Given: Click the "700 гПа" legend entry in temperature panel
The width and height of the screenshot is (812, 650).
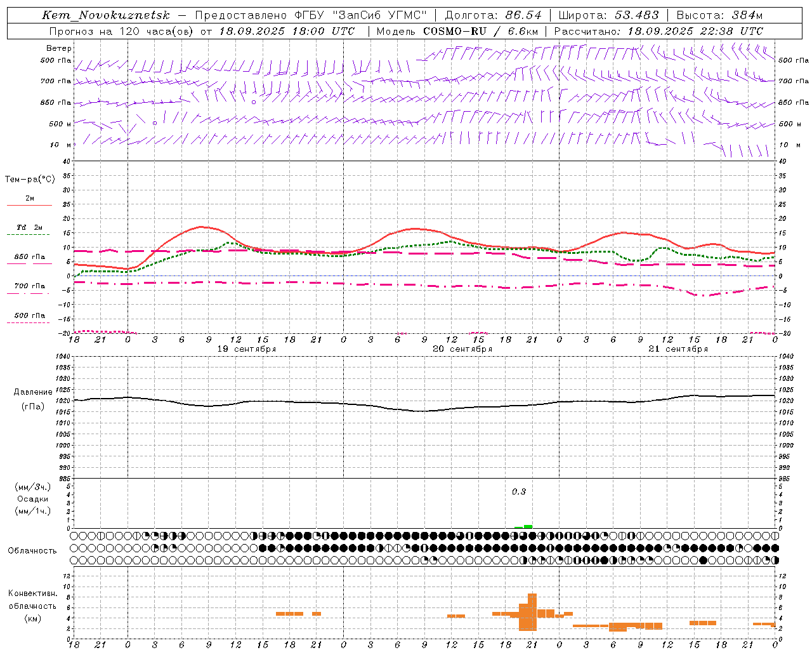Looking at the screenshot, I should (30, 286).
